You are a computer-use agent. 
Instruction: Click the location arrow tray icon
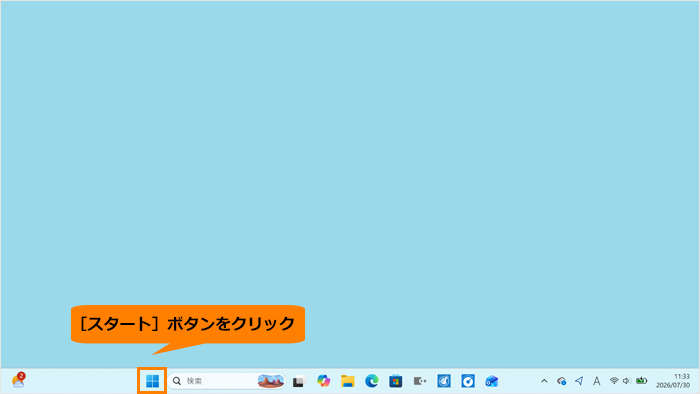point(579,381)
